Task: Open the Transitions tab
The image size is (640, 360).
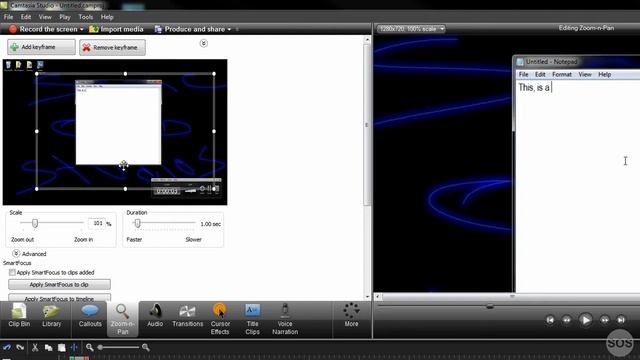Action: (x=187, y=315)
